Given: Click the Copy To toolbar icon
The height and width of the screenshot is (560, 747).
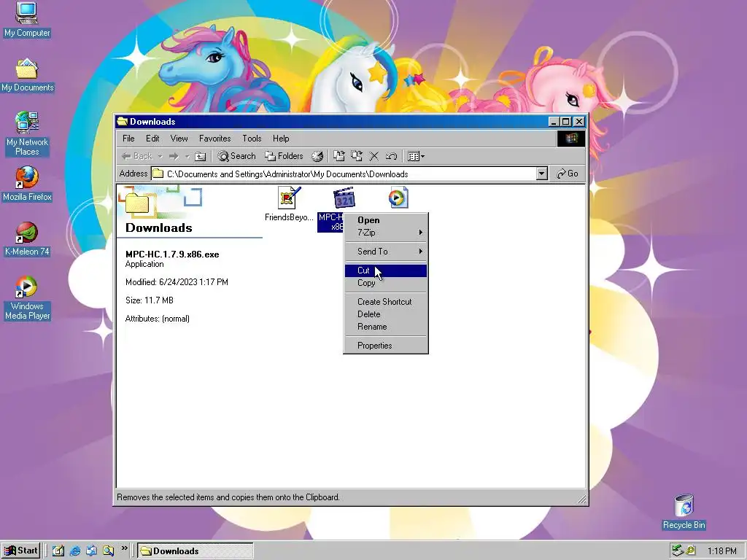Looking at the screenshot, I should coord(356,156).
